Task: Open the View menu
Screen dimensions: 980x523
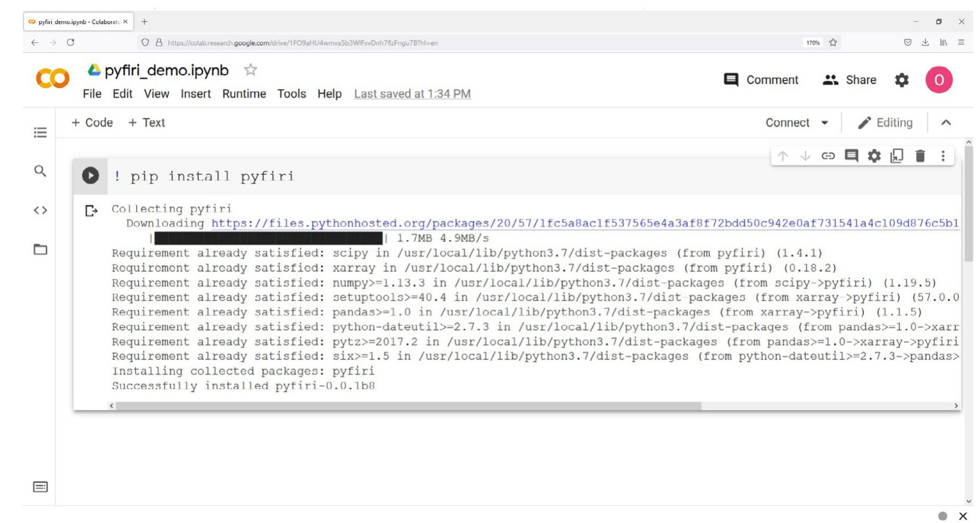Action: [157, 94]
